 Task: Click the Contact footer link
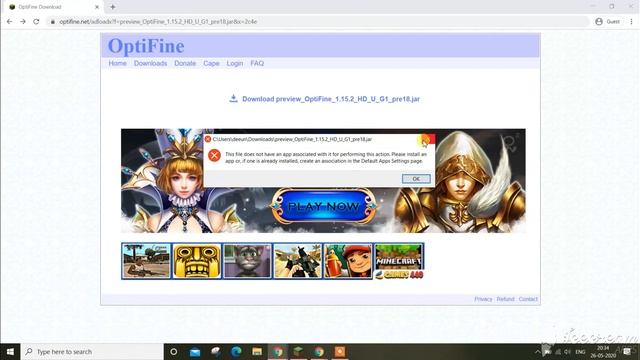coord(528,299)
